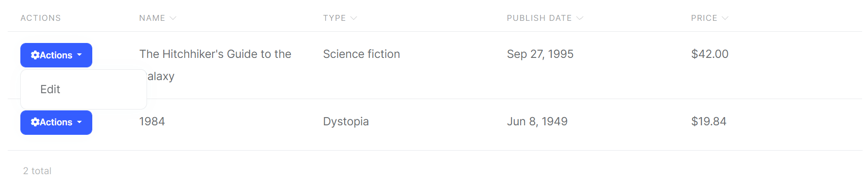This screenshot has width=868, height=190.
Task: Click The Hitchhiker's Guide to the Galaxy title
Action: 215,54
